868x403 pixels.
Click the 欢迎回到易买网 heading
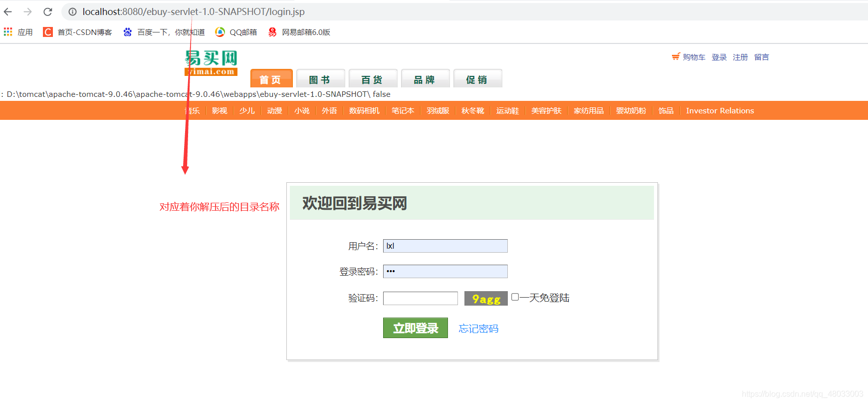pyautogui.click(x=355, y=203)
